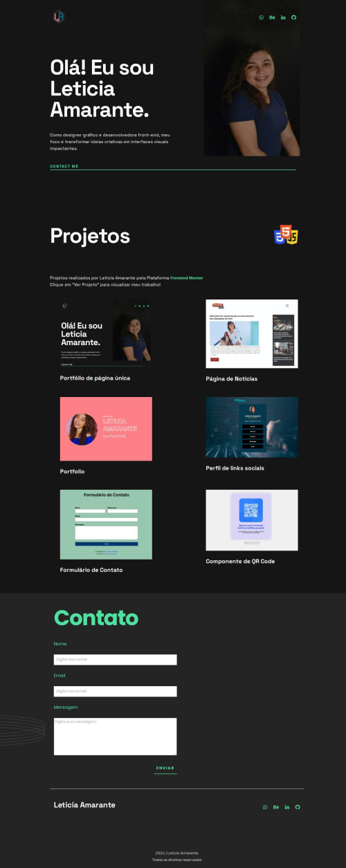Viewport: 346px width, 868px height.
Task: Open LinkedIn icon in the footer
Action: [286, 807]
